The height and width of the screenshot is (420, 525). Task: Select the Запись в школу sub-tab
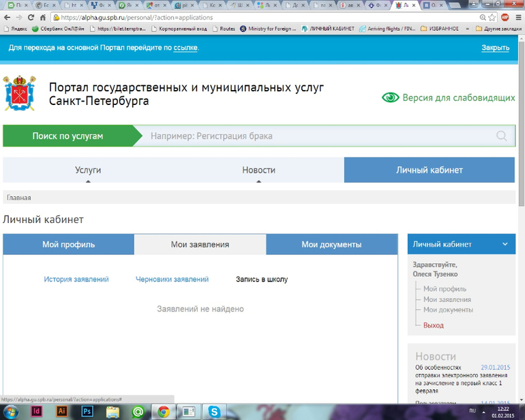click(262, 280)
